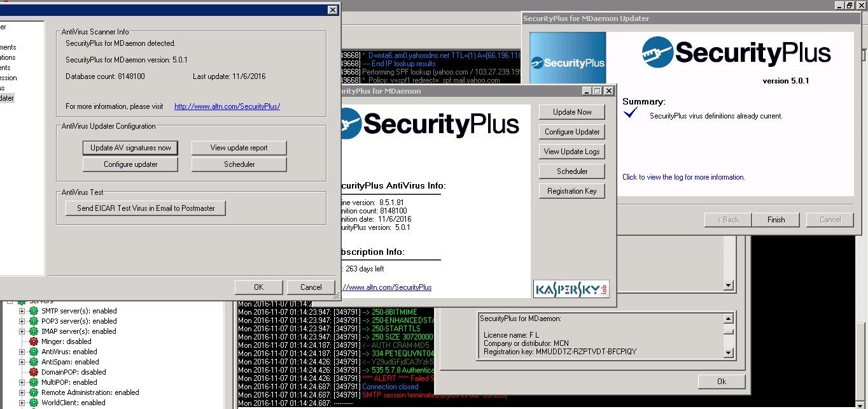The width and height of the screenshot is (868, 409).
Task: Confirm AntiVirus dialog with OK
Action: click(258, 287)
